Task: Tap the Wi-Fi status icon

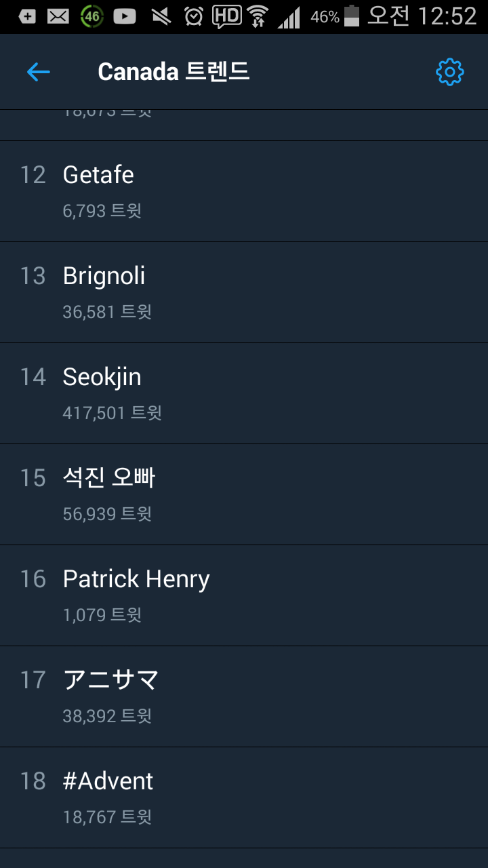Action: point(262,17)
